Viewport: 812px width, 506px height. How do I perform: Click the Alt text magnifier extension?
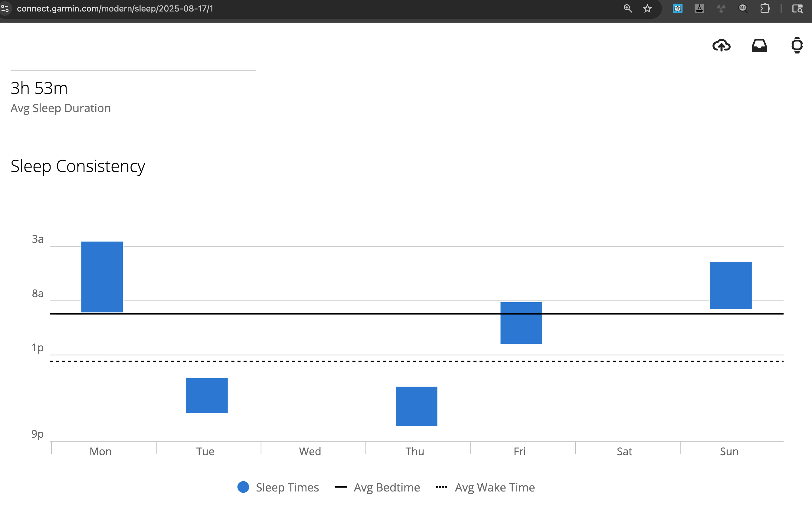pos(743,9)
